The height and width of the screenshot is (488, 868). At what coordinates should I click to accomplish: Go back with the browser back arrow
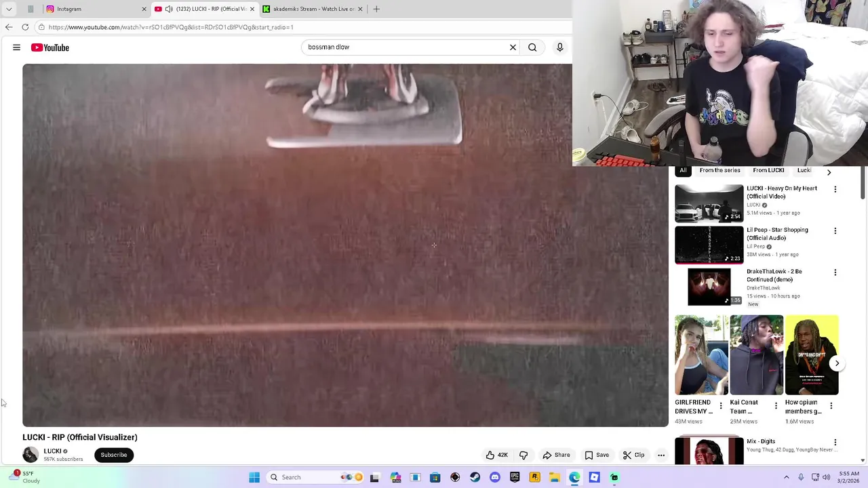pyautogui.click(x=9, y=27)
